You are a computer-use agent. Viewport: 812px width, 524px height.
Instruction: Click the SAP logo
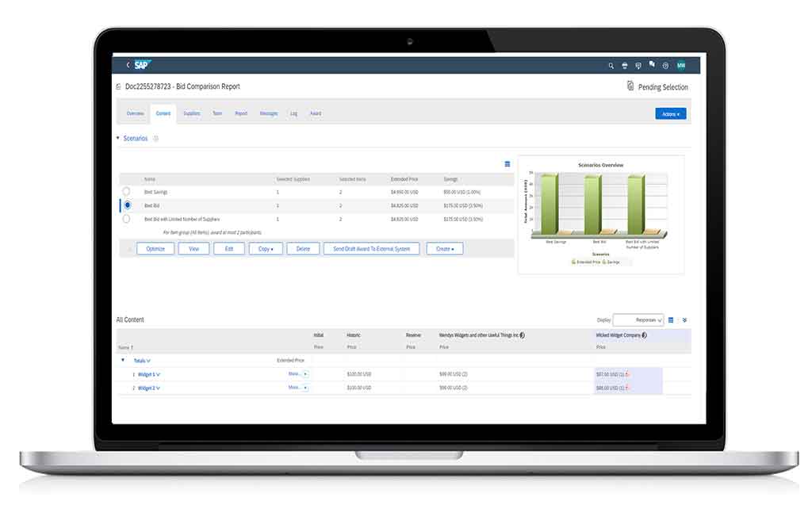coord(142,65)
